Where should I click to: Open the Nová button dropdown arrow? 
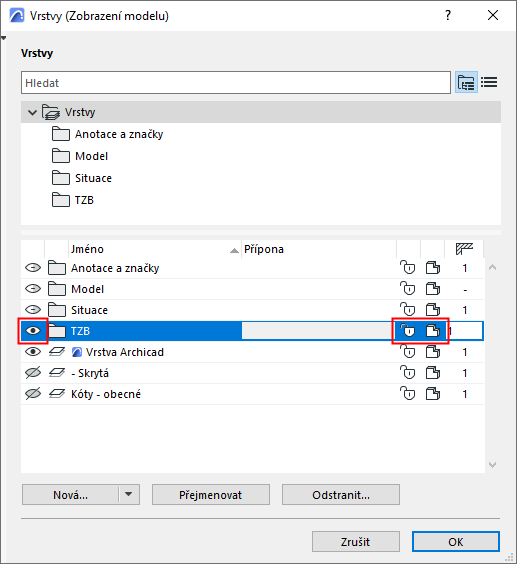tap(128, 494)
